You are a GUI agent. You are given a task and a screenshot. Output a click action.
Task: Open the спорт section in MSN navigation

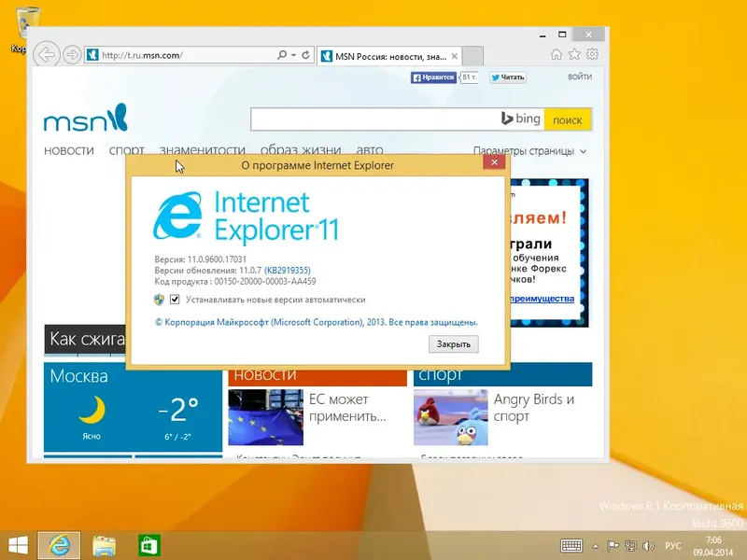(127, 150)
